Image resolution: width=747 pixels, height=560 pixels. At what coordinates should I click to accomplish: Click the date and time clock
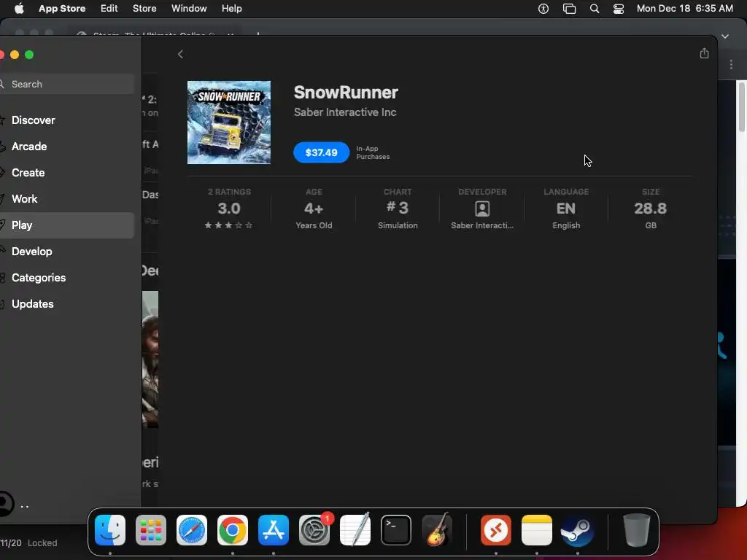click(684, 8)
